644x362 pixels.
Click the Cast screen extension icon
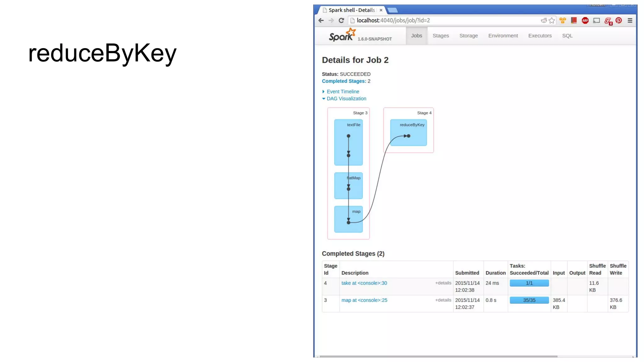pos(596,20)
